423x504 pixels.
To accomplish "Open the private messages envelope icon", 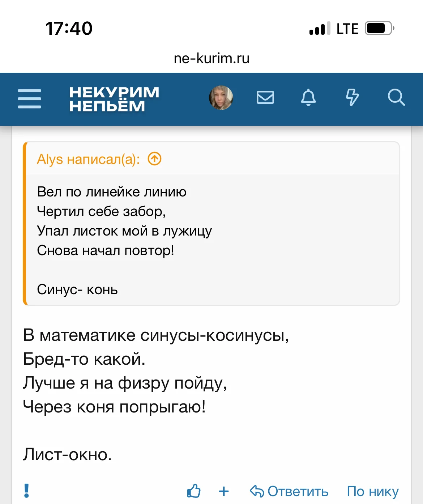I will click(x=265, y=97).
